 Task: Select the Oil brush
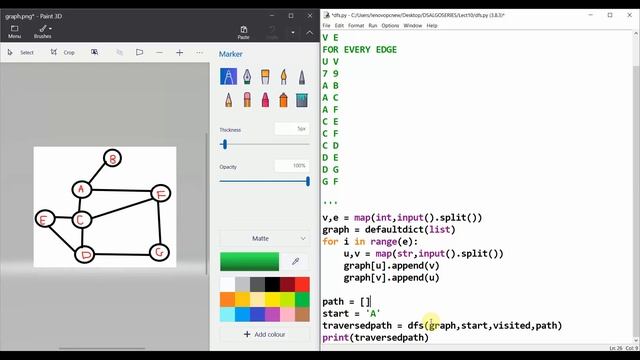pyautogui.click(x=265, y=77)
